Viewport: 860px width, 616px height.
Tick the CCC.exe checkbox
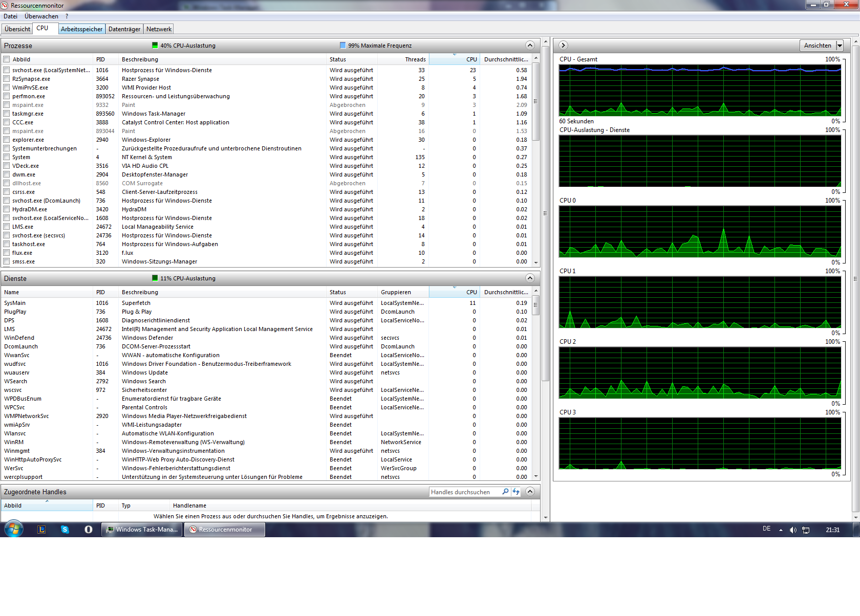pos(7,122)
